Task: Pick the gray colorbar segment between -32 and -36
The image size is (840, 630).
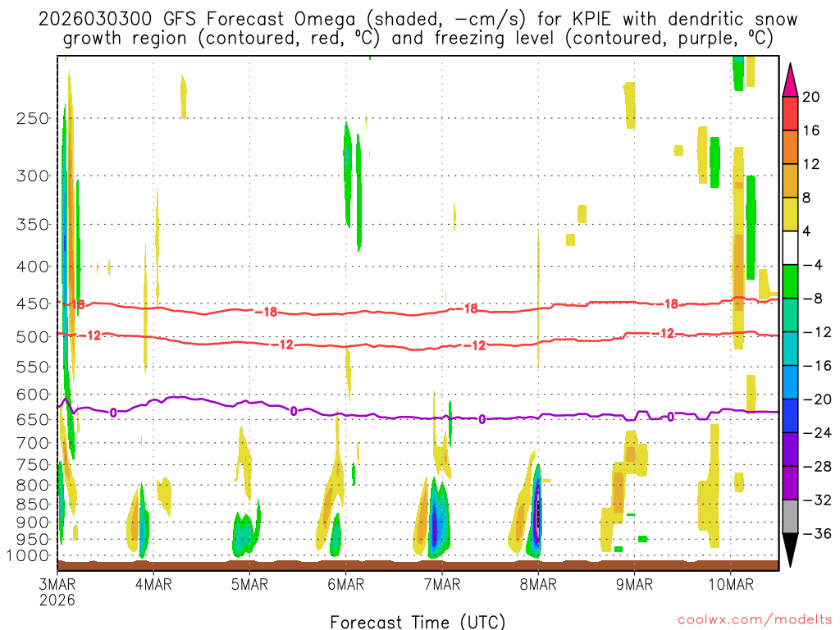Action: click(x=791, y=517)
